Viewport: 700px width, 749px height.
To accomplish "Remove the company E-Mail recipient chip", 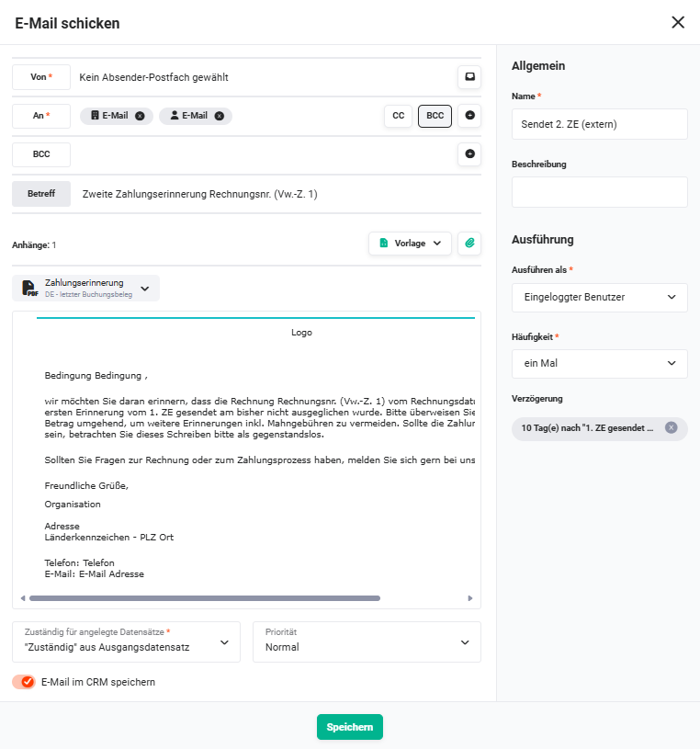I will 140,116.
